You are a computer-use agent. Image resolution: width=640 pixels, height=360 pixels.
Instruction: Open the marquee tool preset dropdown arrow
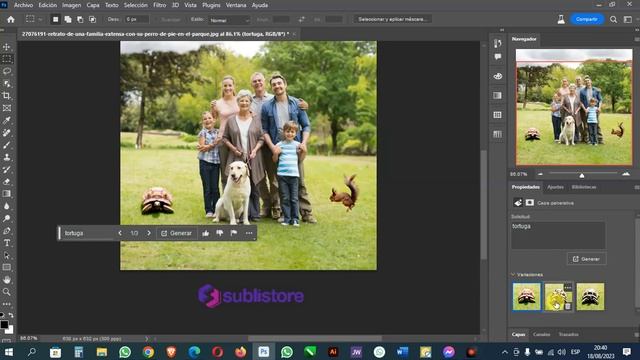click(x=40, y=19)
